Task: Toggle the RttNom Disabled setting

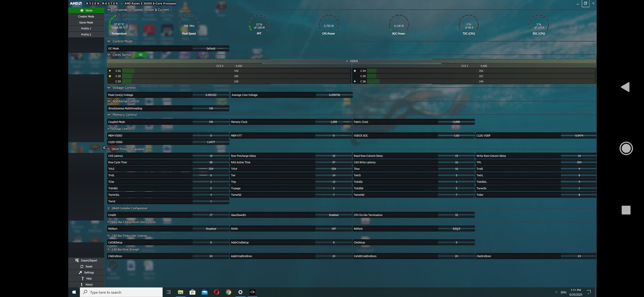Action: coord(211,229)
